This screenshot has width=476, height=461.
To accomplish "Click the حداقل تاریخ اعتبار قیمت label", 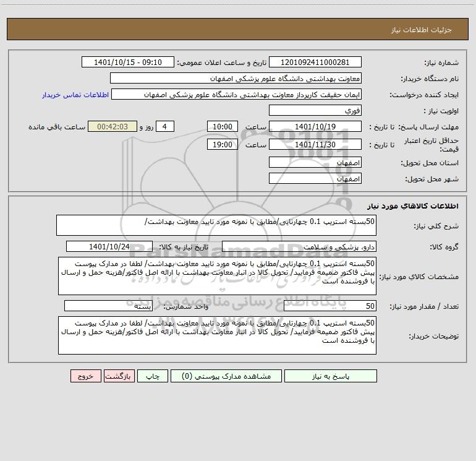I will coord(431,145).
